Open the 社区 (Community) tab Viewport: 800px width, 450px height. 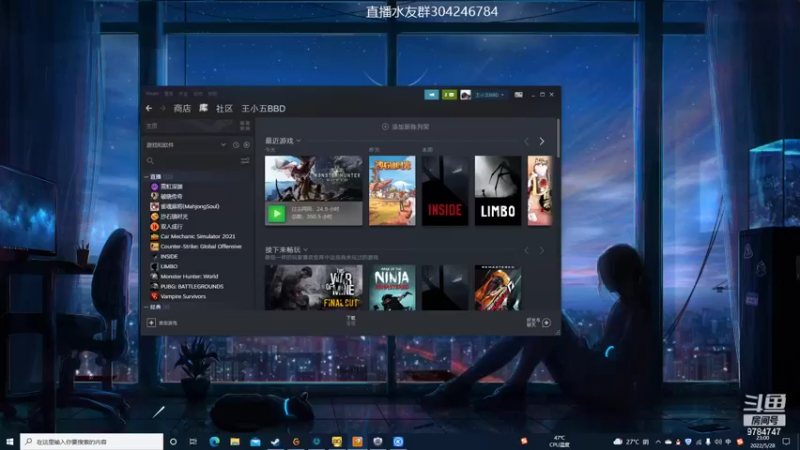coord(224,108)
